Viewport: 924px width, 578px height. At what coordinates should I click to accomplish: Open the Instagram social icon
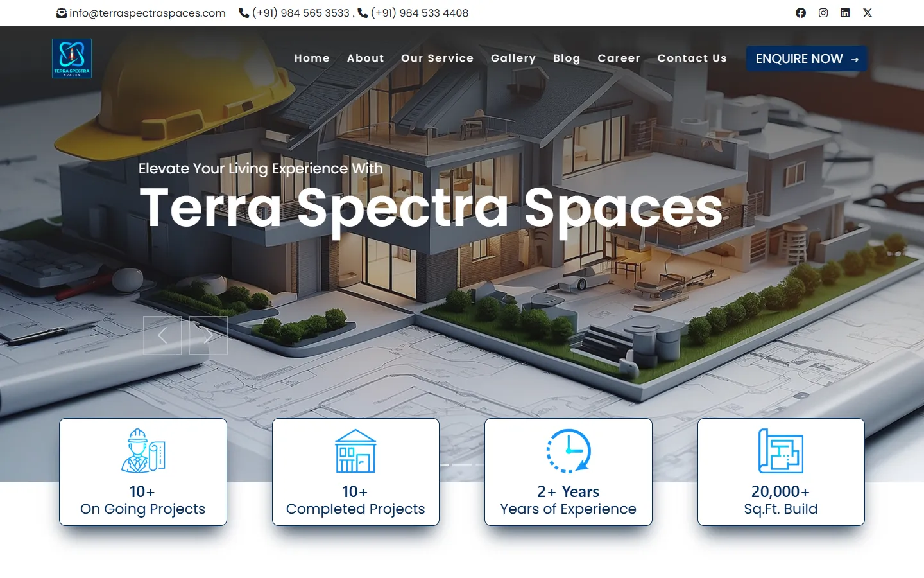coord(823,13)
